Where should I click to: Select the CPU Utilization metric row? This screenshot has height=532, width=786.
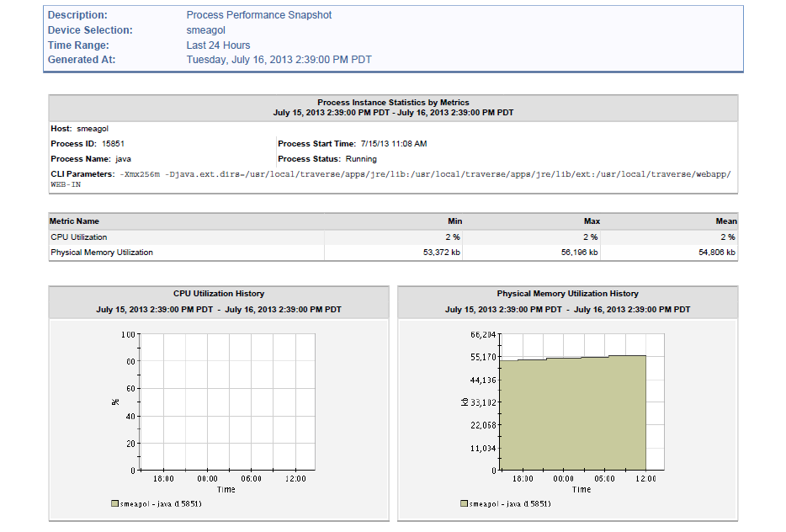(x=79, y=237)
